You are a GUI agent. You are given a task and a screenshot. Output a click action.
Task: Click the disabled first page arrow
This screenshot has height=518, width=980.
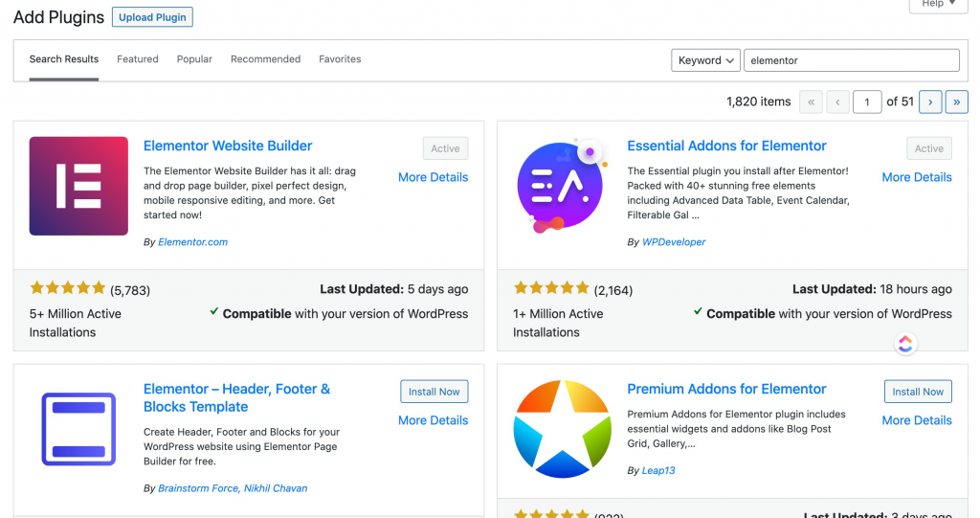click(811, 102)
